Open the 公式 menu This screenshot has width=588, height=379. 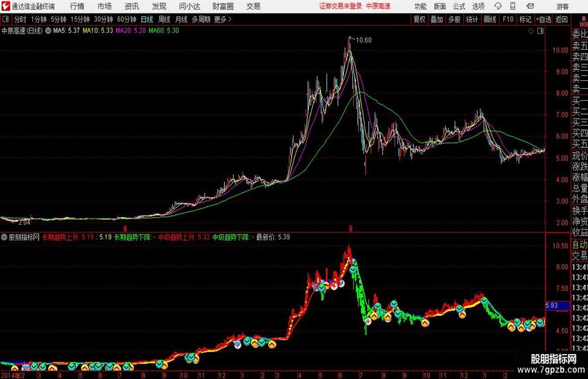tap(459, 6)
